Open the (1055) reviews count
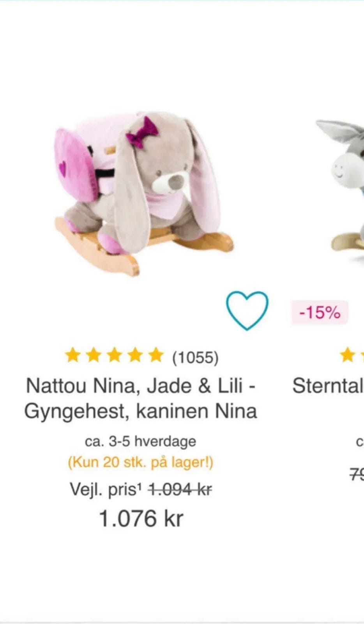The width and height of the screenshot is (364, 624). (x=195, y=357)
